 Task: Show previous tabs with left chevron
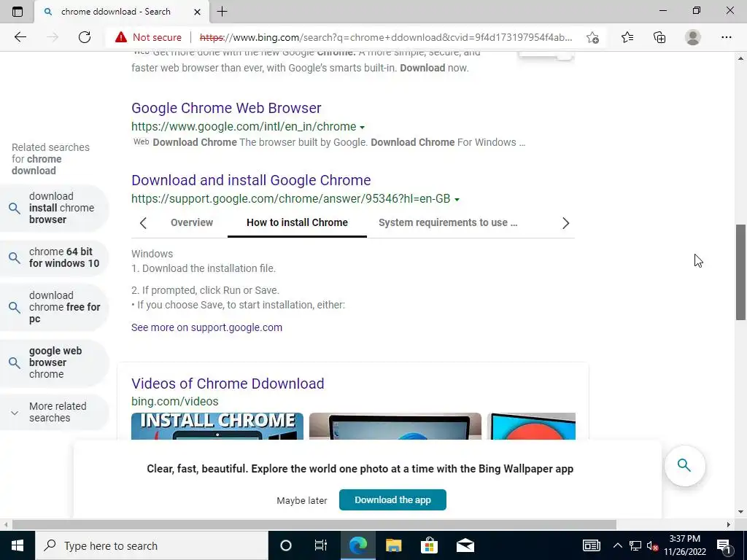point(143,223)
